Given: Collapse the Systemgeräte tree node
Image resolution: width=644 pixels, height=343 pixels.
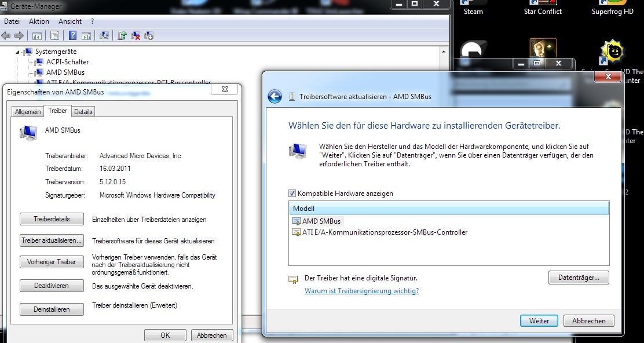Looking at the screenshot, I should (x=17, y=52).
